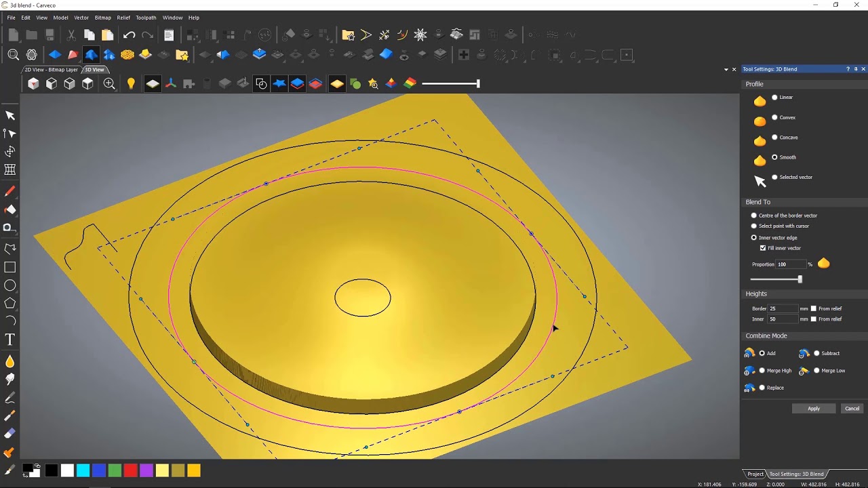The image size is (868, 488).
Task: Select the sculpt smudge tool in left toolbar
Action: 10,380
